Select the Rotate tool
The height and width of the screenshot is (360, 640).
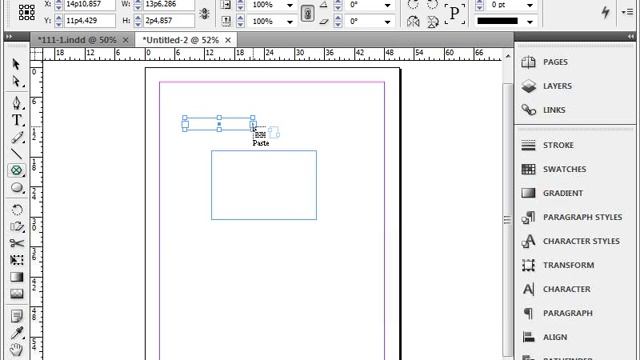click(x=17, y=209)
